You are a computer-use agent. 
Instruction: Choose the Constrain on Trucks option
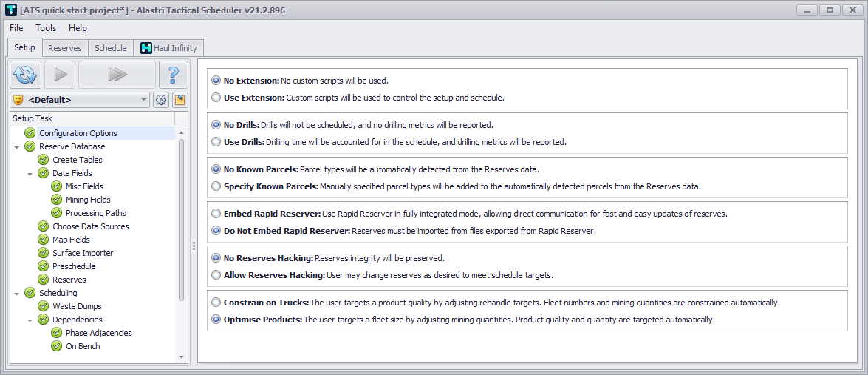[x=216, y=302]
